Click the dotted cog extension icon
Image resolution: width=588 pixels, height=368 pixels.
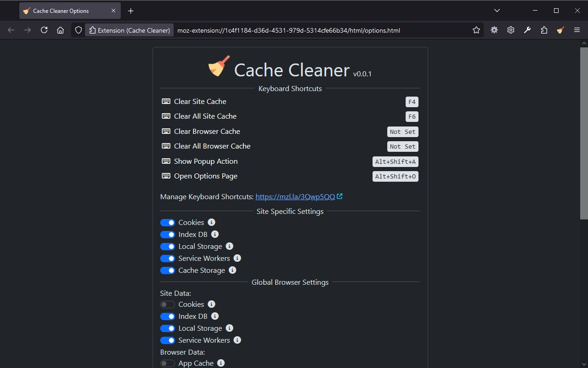(494, 30)
